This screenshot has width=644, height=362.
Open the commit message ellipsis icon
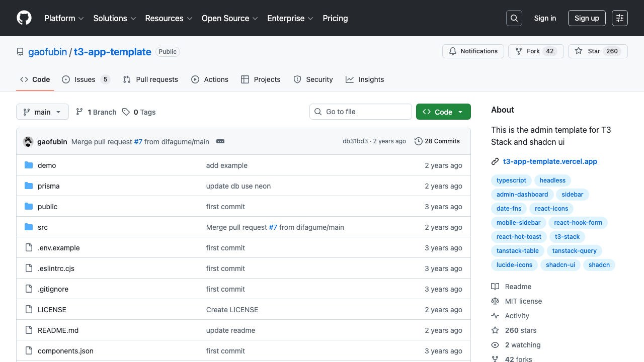coord(220,141)
